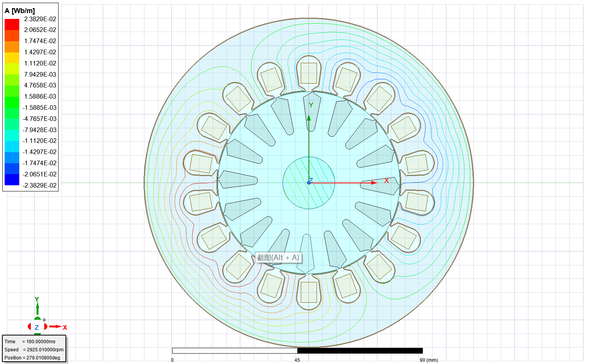
Task: Click the green Y arrow of orientation triad
Action: tap(37, 307)
